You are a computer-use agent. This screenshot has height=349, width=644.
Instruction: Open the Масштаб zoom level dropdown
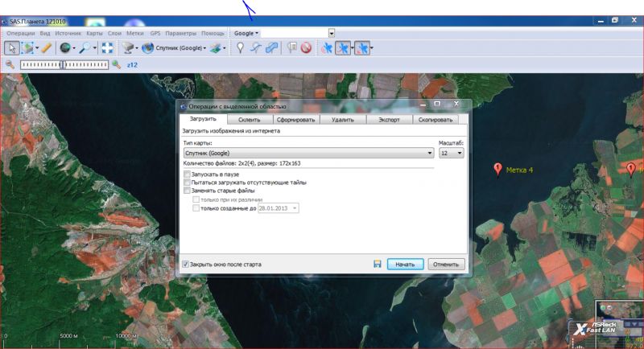pyautogui.click(x=451, y=153)
